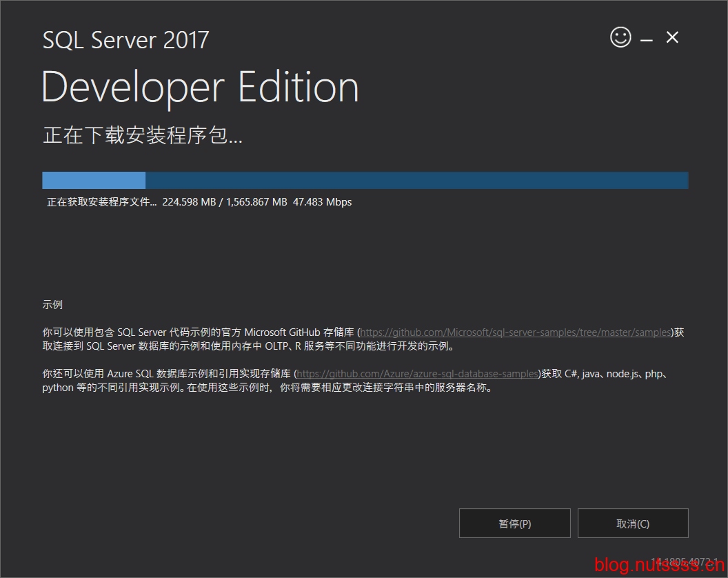Cancel the installation with 取消(C)
Screen dimensions: 728x578
tap(633, 524)
